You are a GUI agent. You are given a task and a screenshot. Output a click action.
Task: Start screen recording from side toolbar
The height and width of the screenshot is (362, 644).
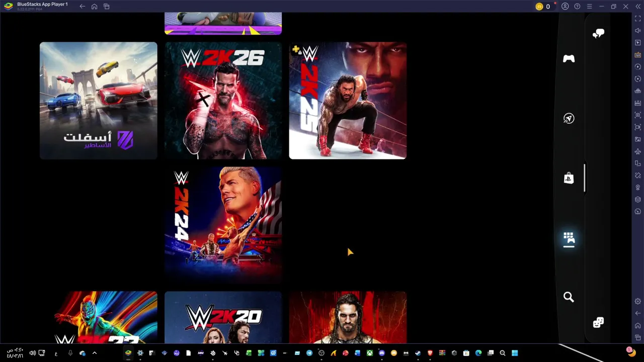tap(638, 127)
